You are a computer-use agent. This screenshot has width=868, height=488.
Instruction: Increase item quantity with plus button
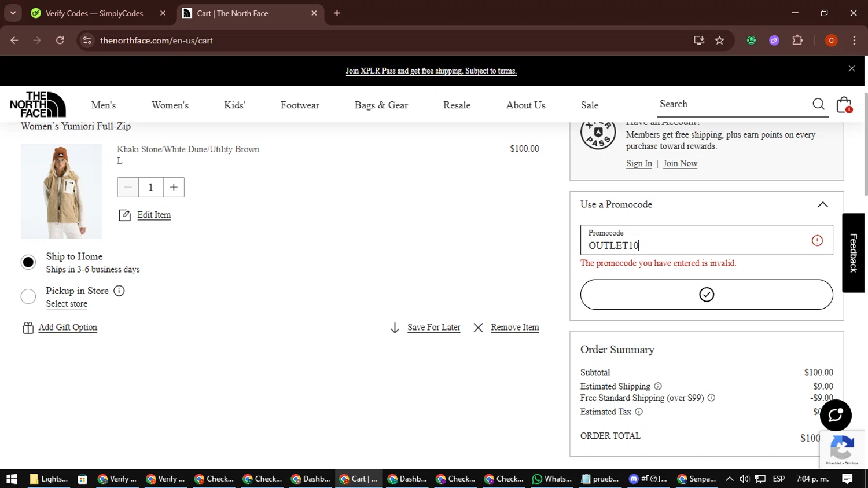point(174,187)
